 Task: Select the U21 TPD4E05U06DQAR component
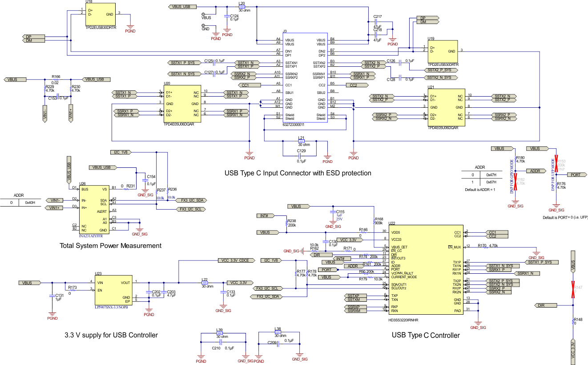pyautogui.click(x=446, y=108)
